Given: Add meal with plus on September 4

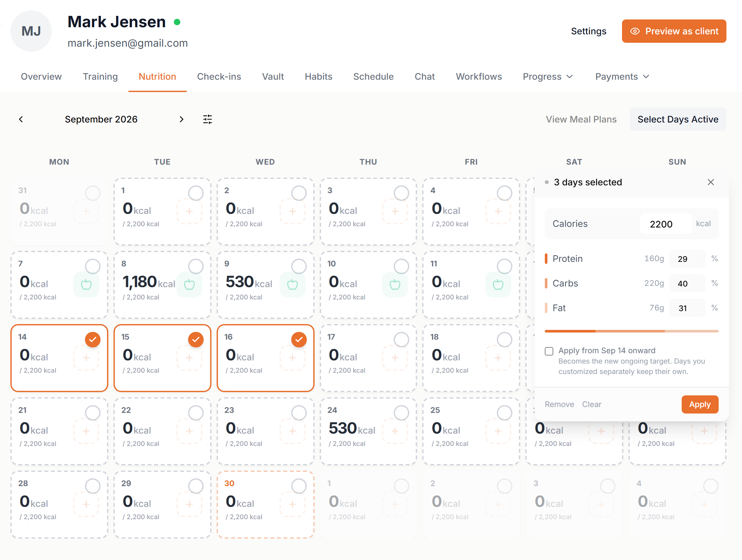Looking at the screenshot, I should coord(498,211).
